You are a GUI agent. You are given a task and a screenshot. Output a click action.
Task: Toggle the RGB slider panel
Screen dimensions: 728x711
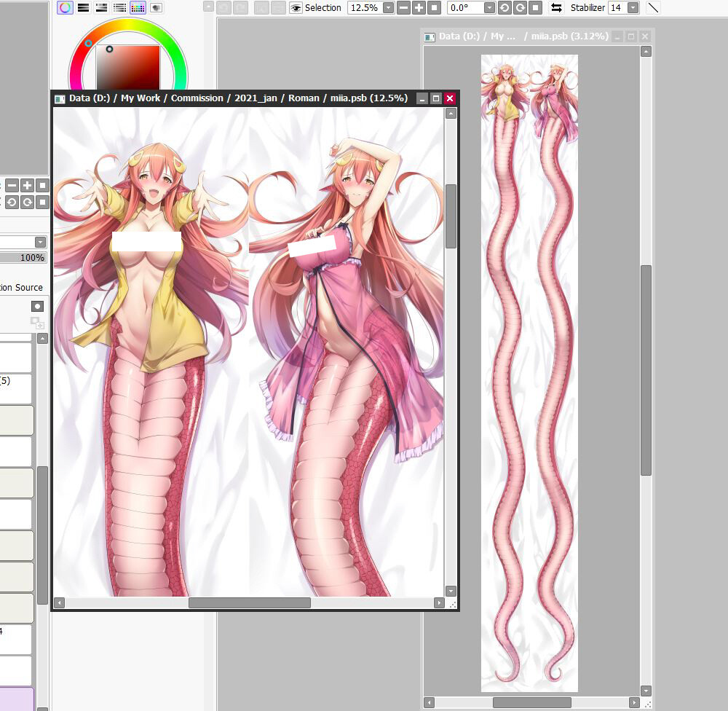(x=84, y=7)
